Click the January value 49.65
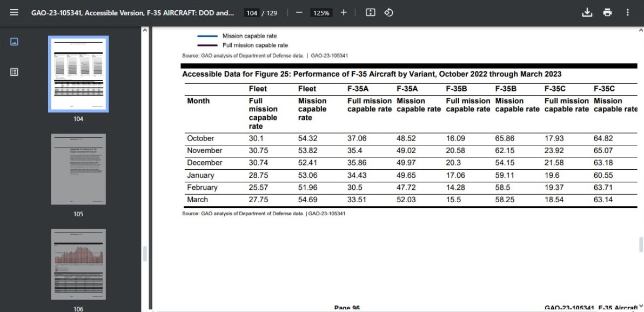 click(x=406, y=176)
